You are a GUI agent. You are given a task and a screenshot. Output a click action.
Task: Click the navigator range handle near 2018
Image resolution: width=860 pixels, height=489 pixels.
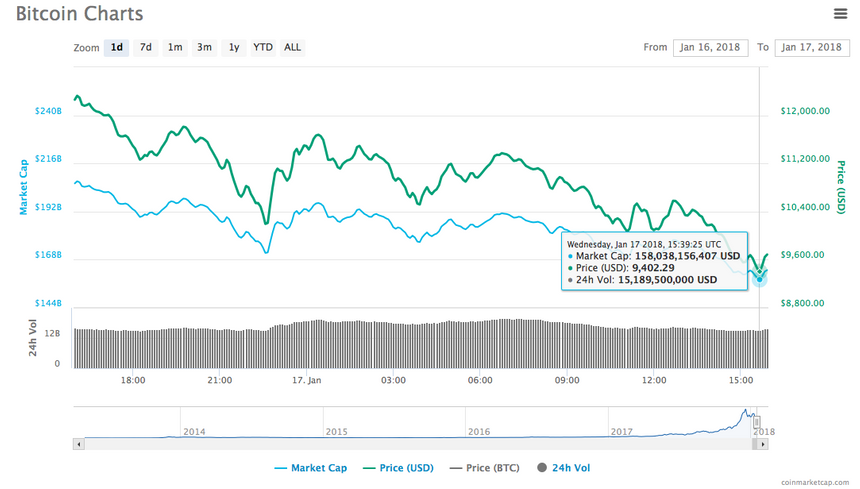click(x=757, y=422)
